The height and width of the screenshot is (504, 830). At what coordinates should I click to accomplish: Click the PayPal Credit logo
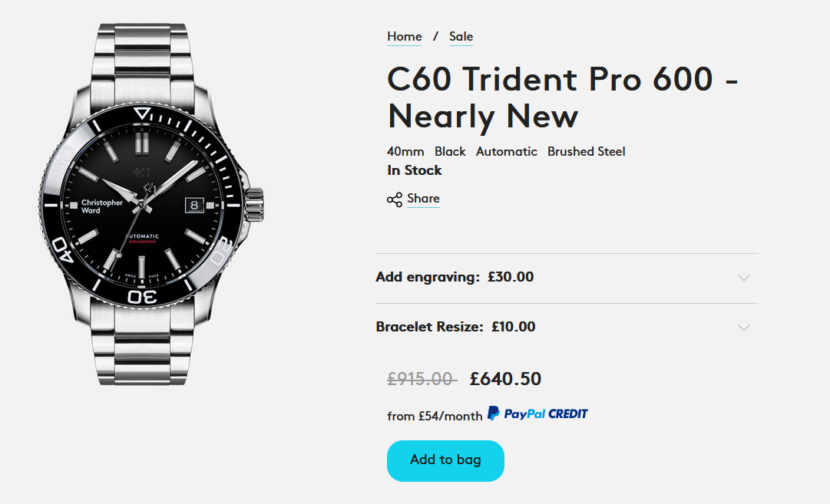tap(537, 414)
